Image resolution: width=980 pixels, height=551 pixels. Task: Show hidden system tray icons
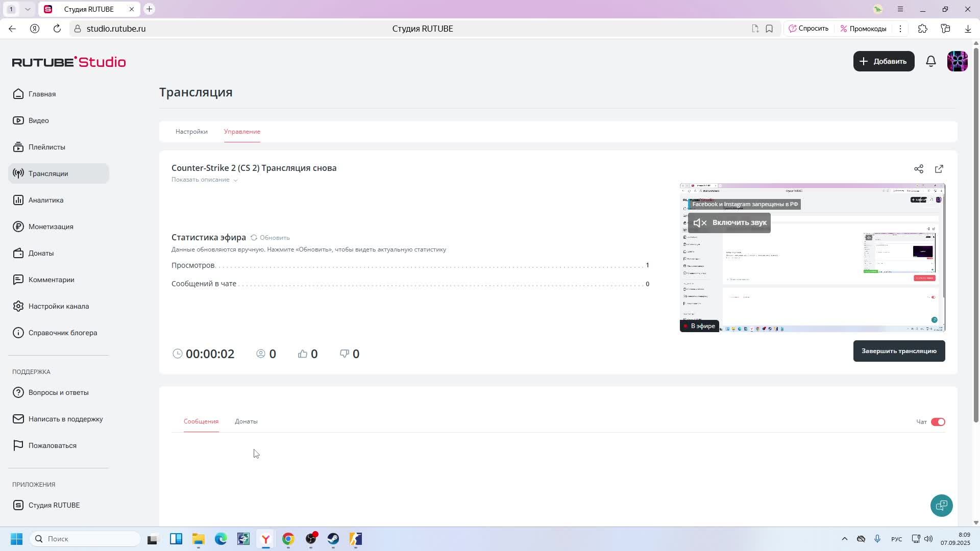coord(844,539)
